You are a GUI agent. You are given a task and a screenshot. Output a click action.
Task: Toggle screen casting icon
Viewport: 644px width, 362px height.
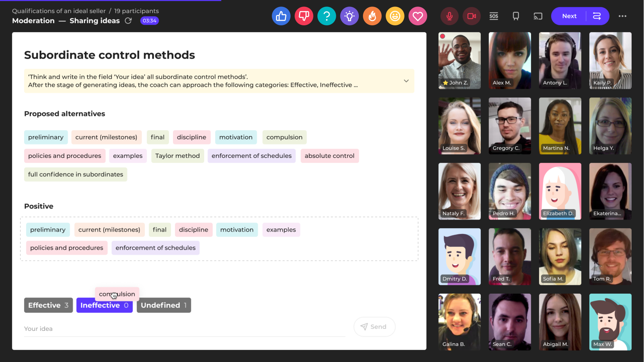coord(538,16)
